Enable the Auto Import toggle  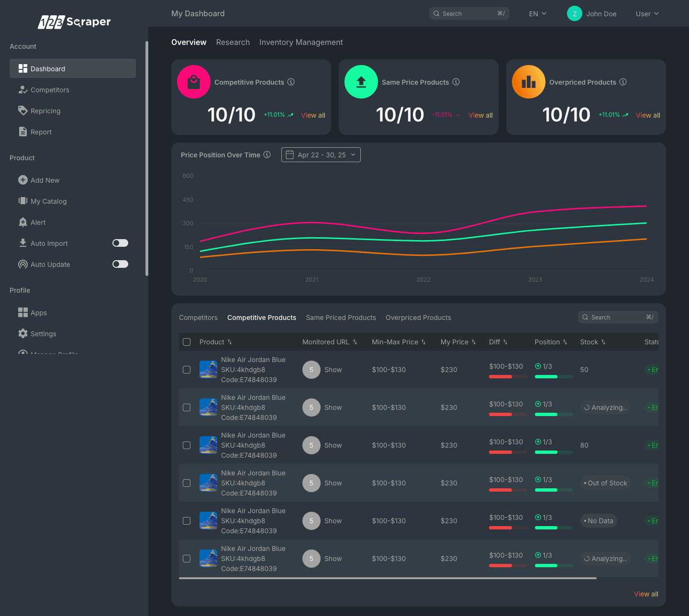tap(120, 243)
